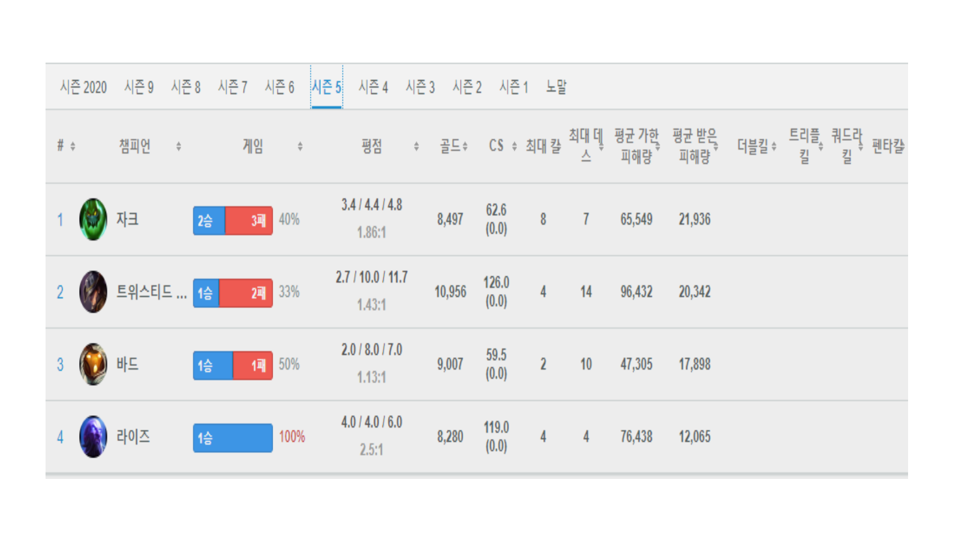Screen dimensions: 980x555
Task: Click the 8,497 gold value
Action: 450,220
